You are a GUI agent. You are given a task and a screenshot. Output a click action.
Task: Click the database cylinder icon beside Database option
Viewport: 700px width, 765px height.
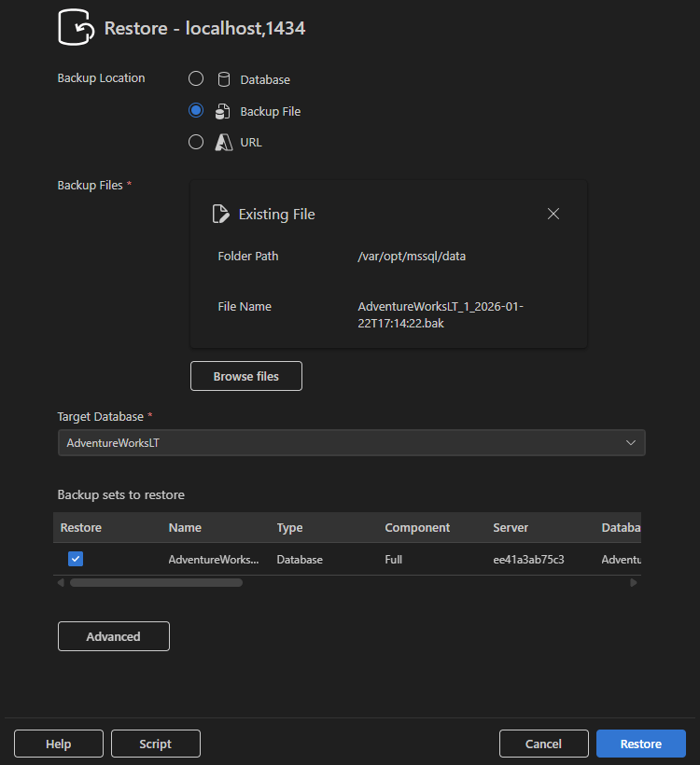[224, 79]
